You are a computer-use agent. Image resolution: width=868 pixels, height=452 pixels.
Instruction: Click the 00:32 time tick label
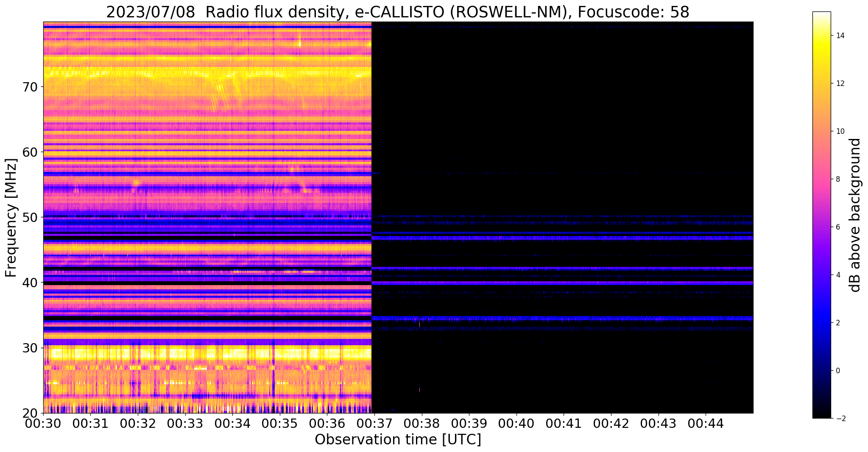138,423
